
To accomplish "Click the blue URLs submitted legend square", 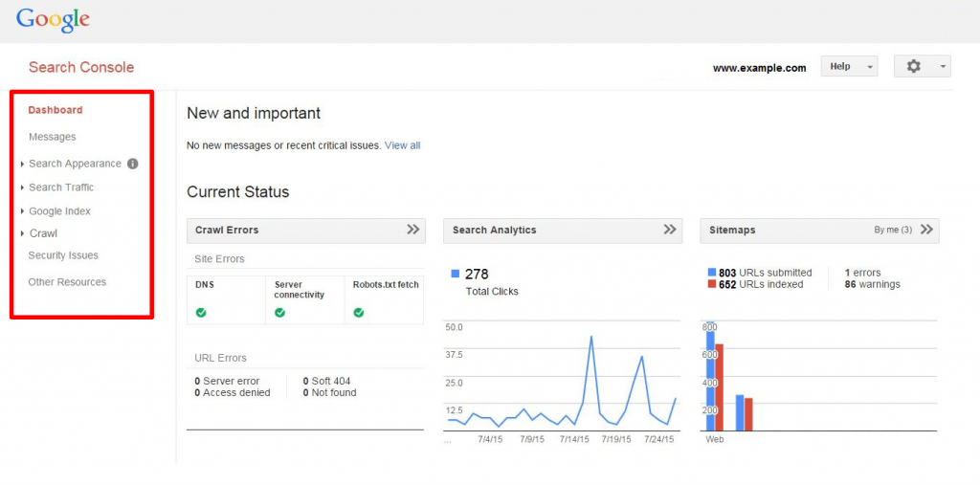I will [712, 273].
